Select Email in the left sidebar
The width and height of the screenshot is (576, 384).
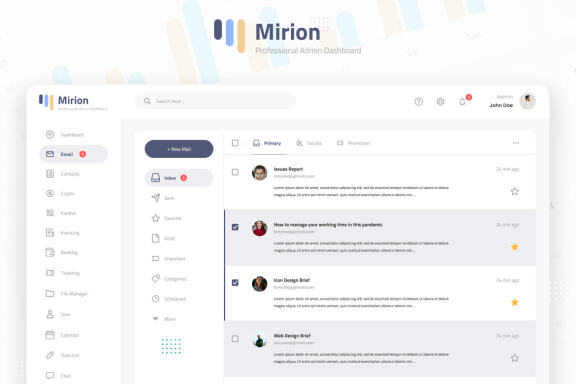[x=73, y=154]
